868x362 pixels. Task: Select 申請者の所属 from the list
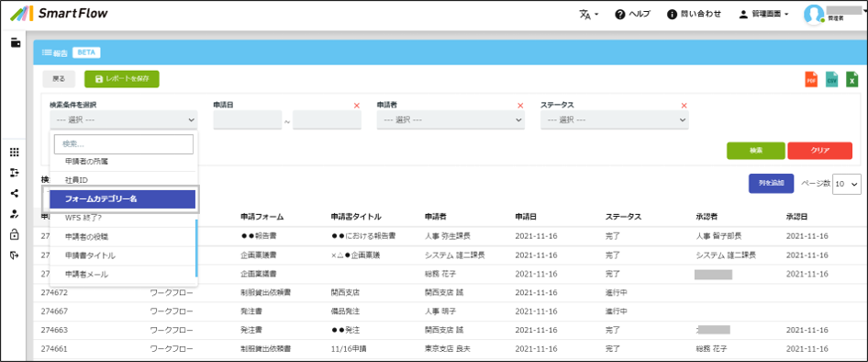coord(123,162)
